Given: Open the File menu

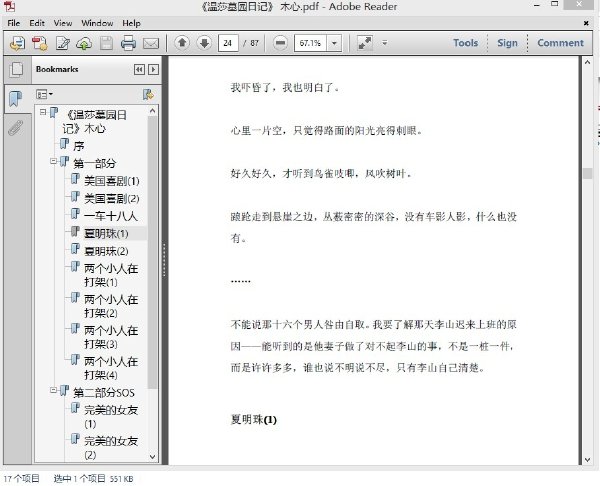Looking at the screenshot, I should click(14, 23).
